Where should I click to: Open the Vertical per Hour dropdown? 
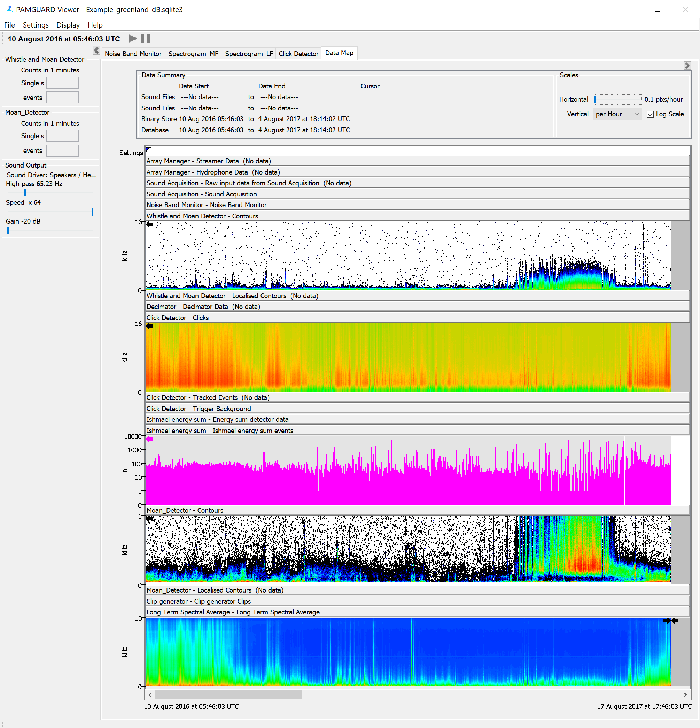coord(617,114)
